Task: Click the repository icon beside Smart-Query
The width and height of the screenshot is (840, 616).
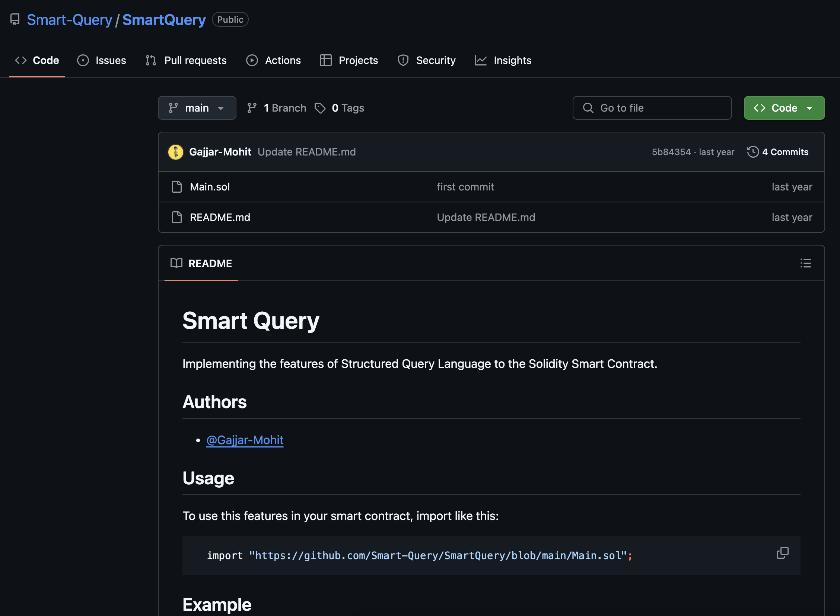Action: click(15, 19)
